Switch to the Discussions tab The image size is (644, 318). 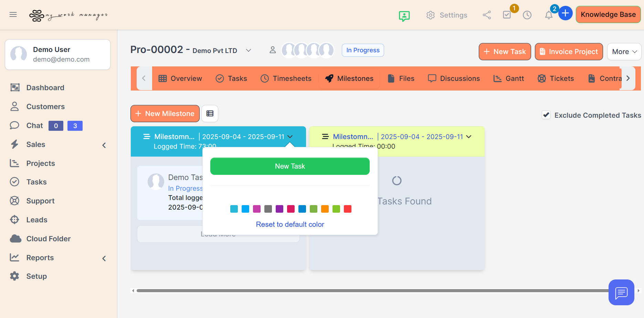[x=454, y=78]
